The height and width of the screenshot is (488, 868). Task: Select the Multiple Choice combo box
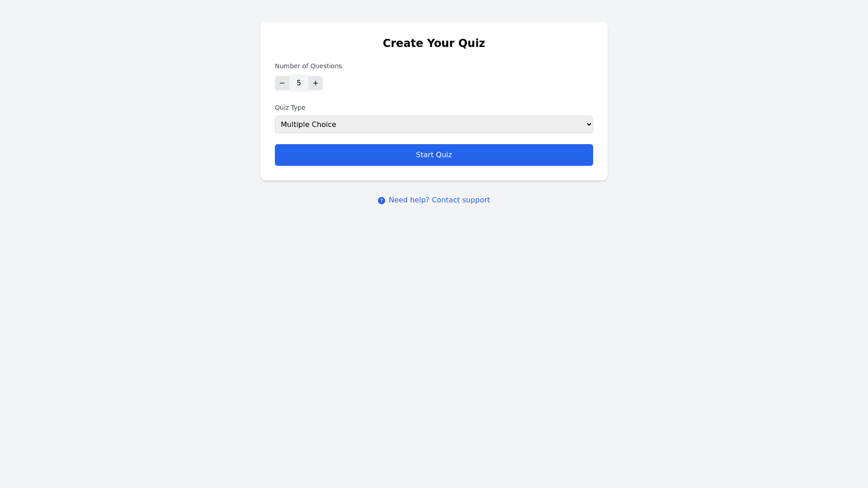tap(434, 124)
